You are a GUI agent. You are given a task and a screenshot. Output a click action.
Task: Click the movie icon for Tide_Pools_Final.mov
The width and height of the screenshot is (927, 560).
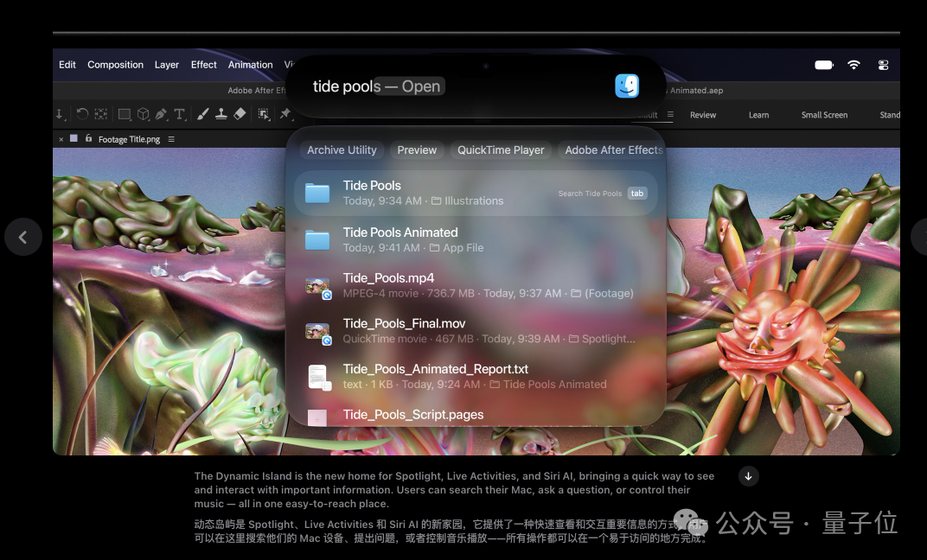point(317,332)
